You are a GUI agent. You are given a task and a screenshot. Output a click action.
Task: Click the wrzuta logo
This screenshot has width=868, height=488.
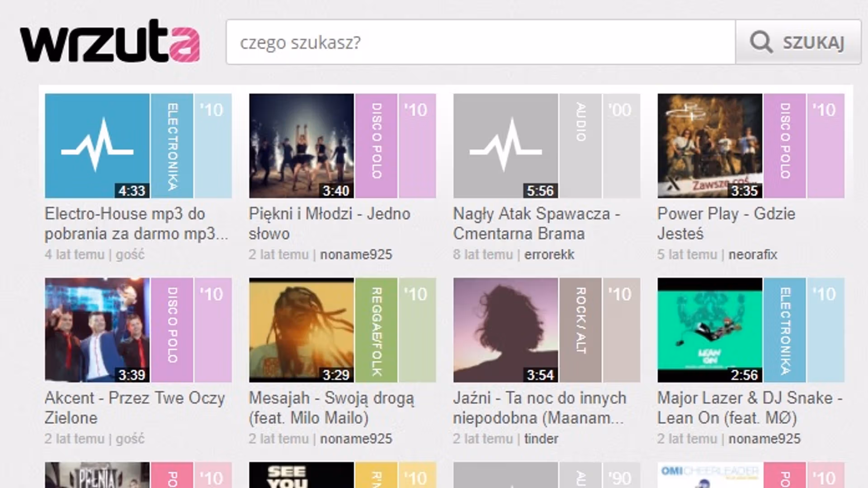[110, 42]
